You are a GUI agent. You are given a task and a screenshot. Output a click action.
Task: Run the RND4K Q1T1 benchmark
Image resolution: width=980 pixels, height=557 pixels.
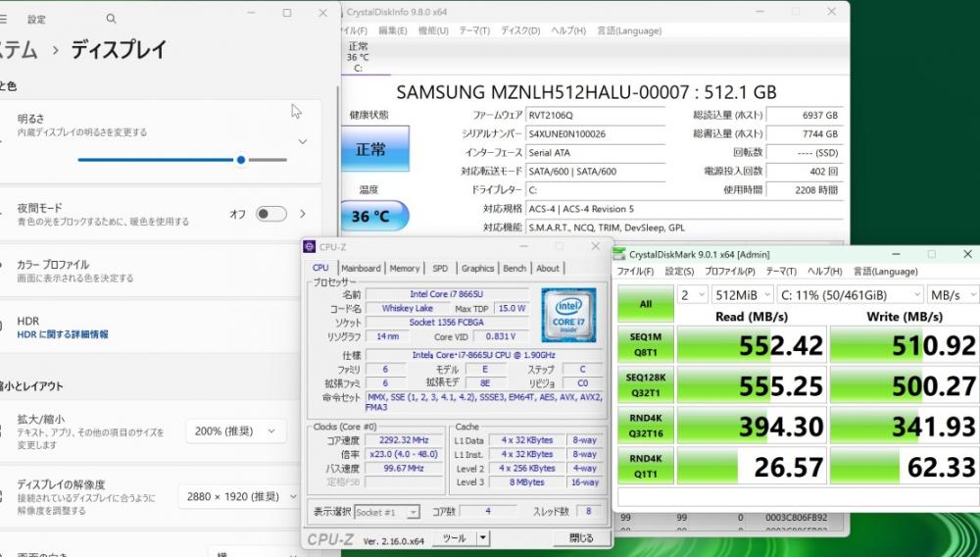(x=646, y=467)
